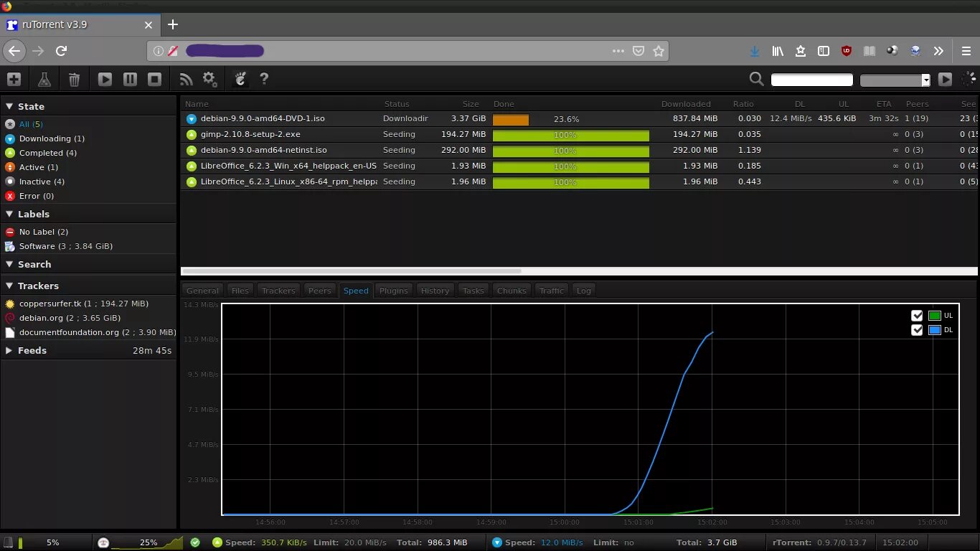Open a new browser tab
This screenshot has width=980, height=551.
[x=172, y=24]
